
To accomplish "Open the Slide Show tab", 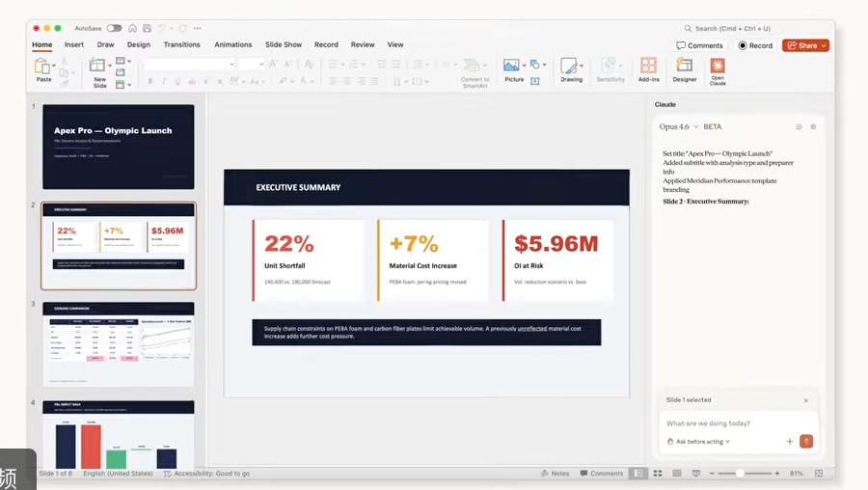I will click(x=284, y=44).
